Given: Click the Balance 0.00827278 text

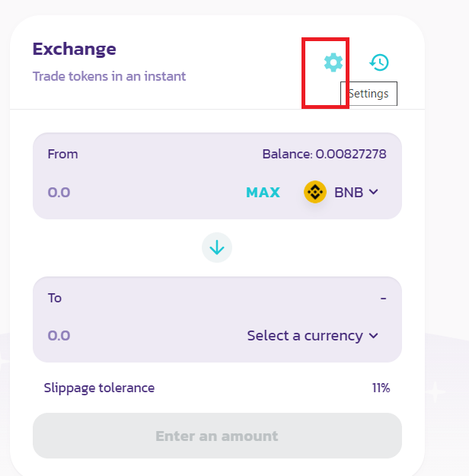Looking at the screenshot, I should (x=324, y=155).
